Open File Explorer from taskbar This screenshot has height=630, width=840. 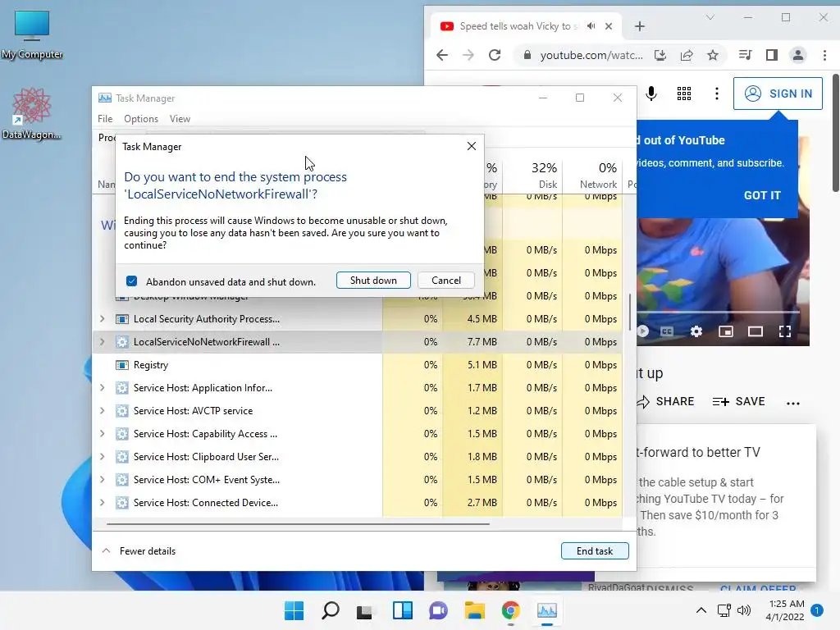pos(475,610)
